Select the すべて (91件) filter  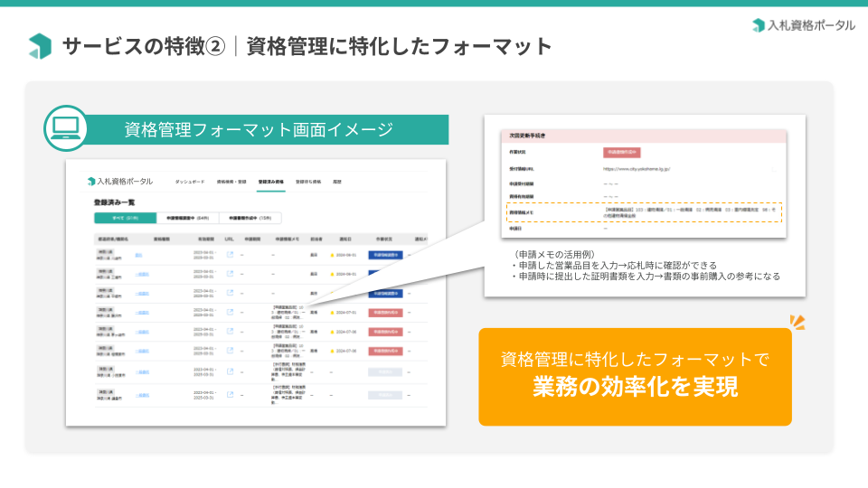click(125, 218)
